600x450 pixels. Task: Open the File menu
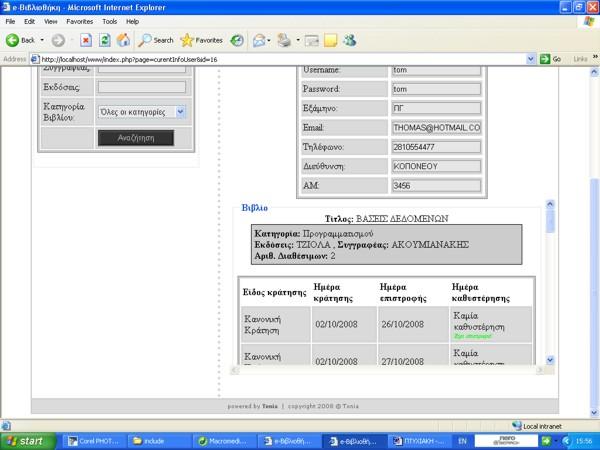click(x=10, y=21)
